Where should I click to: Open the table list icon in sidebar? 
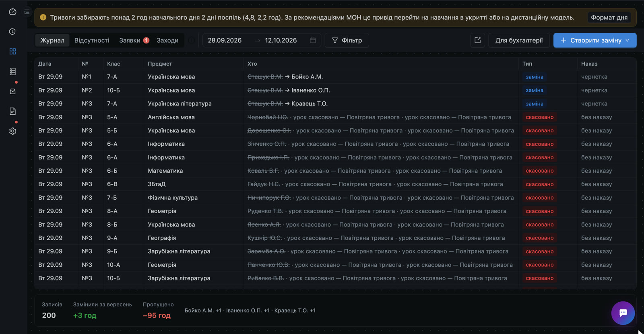point(12,71)
